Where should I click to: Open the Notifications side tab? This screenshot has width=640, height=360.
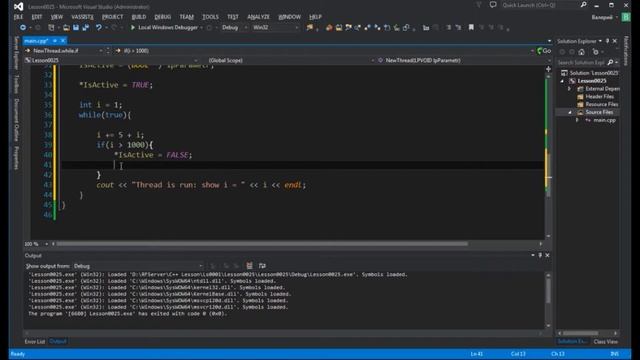[x=626, y=51]
